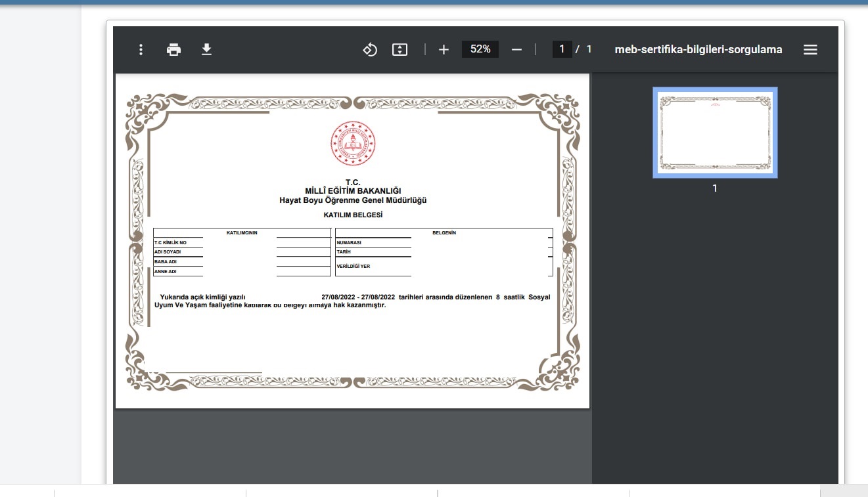868x497 pixels.
Task: Download the PDF file
Action: coord(206,49)
